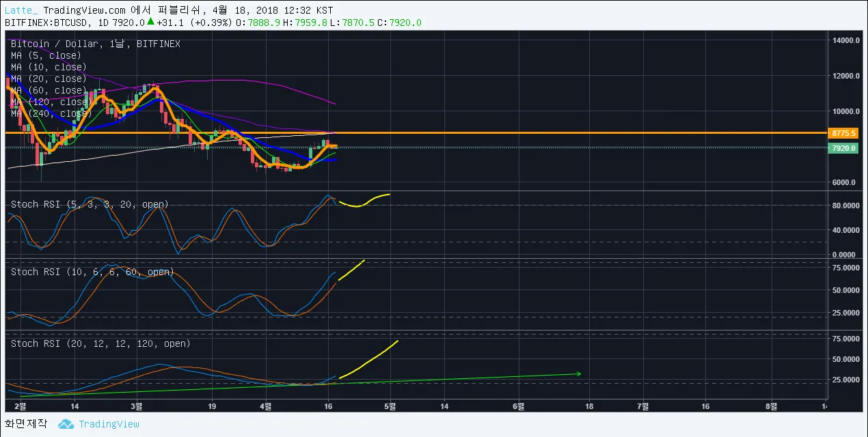Click the 화면제작 caption text

pos(26,424)
